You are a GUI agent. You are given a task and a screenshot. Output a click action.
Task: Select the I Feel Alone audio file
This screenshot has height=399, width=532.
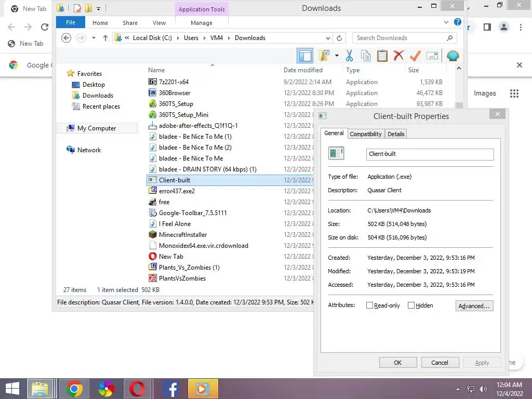(x=175, y=224)
